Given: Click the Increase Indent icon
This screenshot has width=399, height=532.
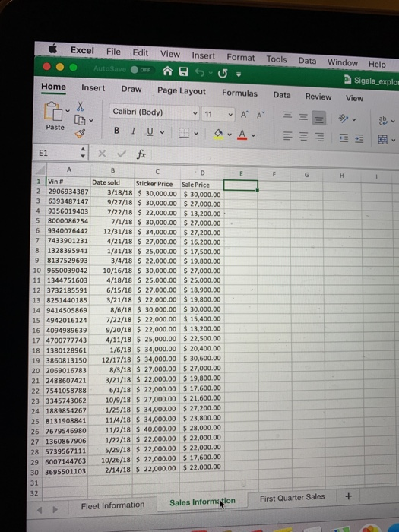Looking at the screenshot, I should click(359, 139).
